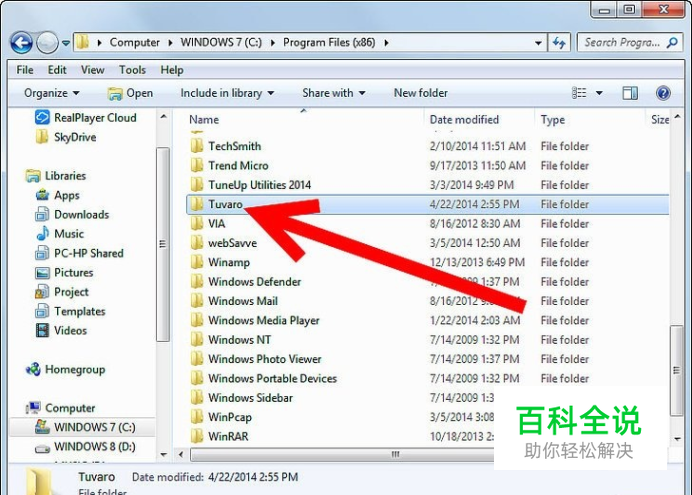Toggle the preview pane icon
This screenshot has height=495, width=692.
[x=630, y=93]
